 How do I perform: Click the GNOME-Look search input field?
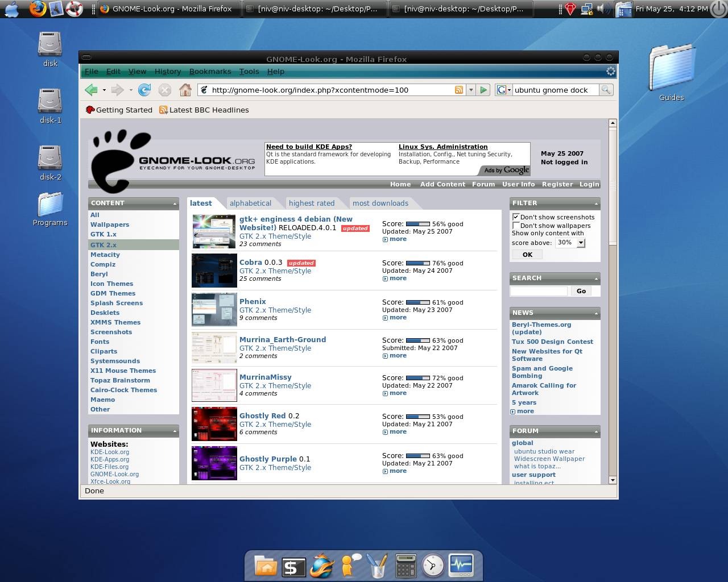pyautogui.click(x=539, y=291)
